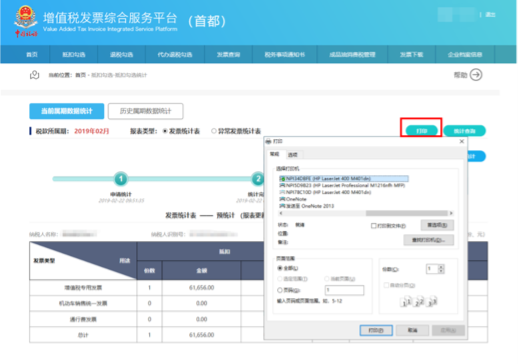Screen dimensions: 518x364
Task: Click the 机动车销售统一发票 row label
Action: point(83,303)
